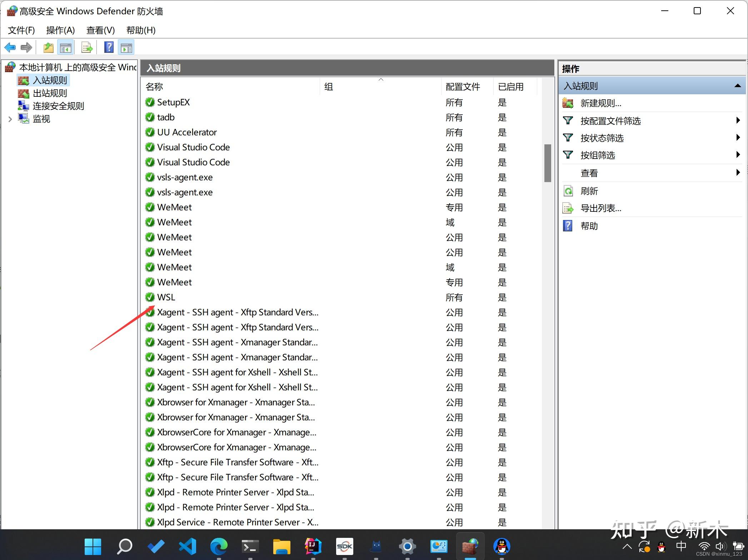Click the filter funnel icon for profile filter
Screen dimensions: 748x560
568,121
